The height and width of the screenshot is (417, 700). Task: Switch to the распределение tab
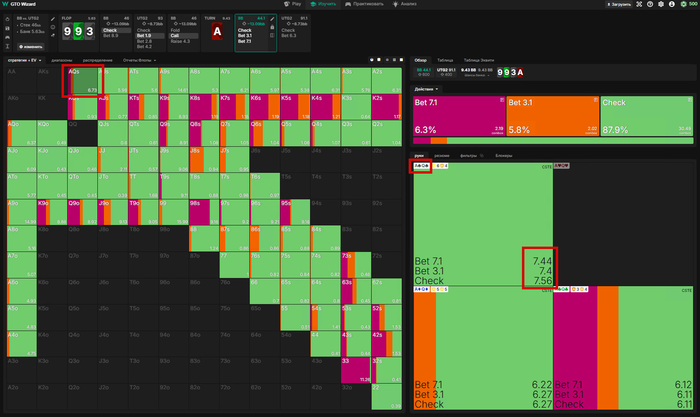point(97,60)
